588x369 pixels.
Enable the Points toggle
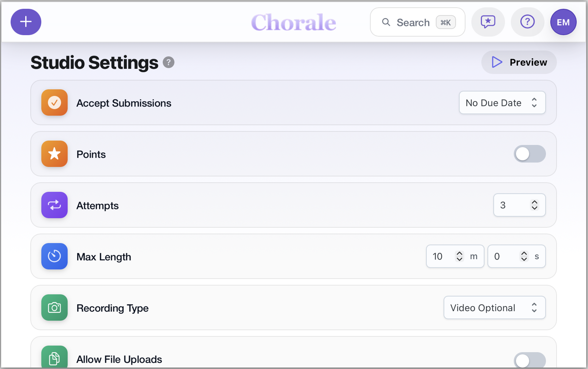point(530,154)
